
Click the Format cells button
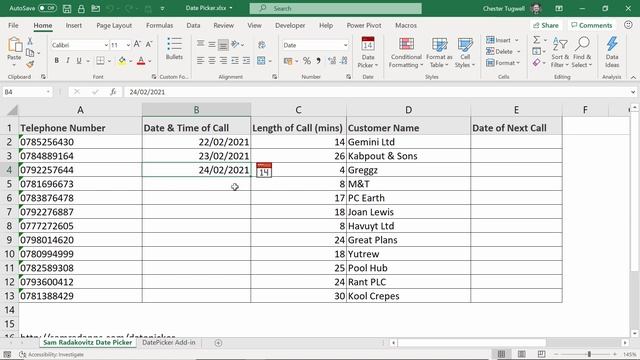502,63
